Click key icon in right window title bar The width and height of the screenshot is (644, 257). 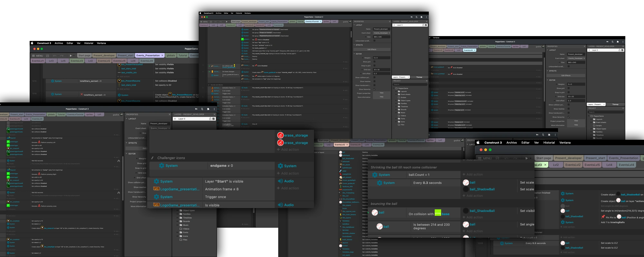tap(607, 42)
